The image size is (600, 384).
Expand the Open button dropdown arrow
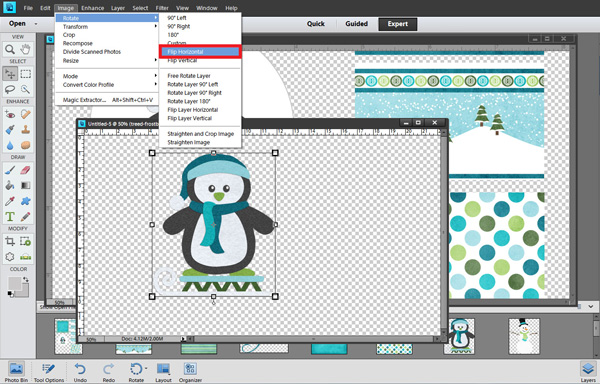point(36,24)
